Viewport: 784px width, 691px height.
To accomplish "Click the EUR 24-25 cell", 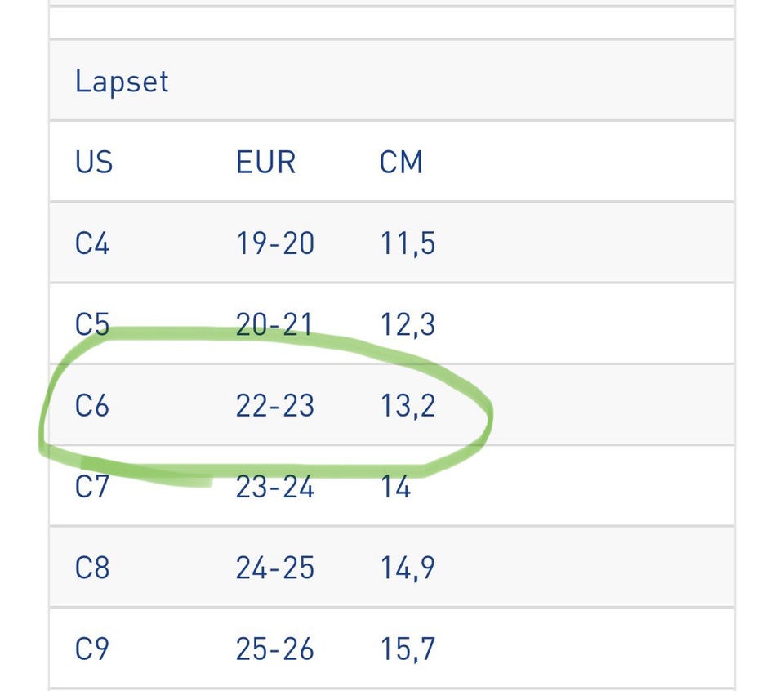I will pyautogui.click(x=274, y=568).
